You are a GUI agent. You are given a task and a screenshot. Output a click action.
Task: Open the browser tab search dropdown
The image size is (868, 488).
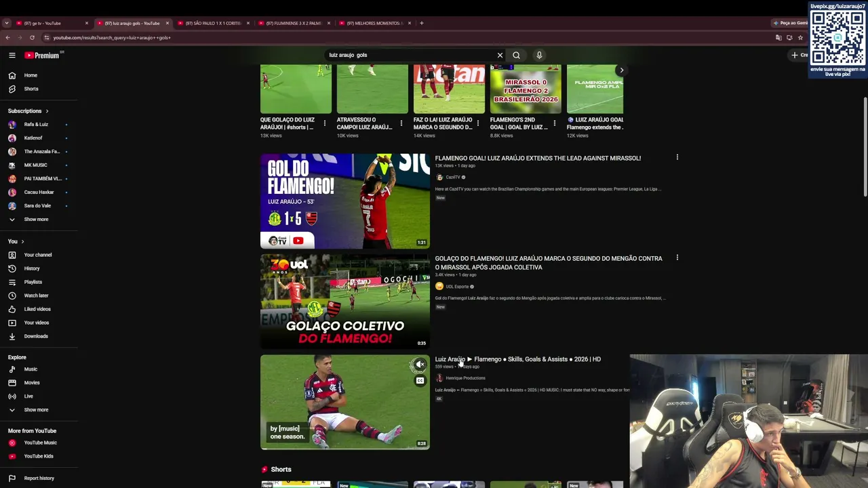7,23
